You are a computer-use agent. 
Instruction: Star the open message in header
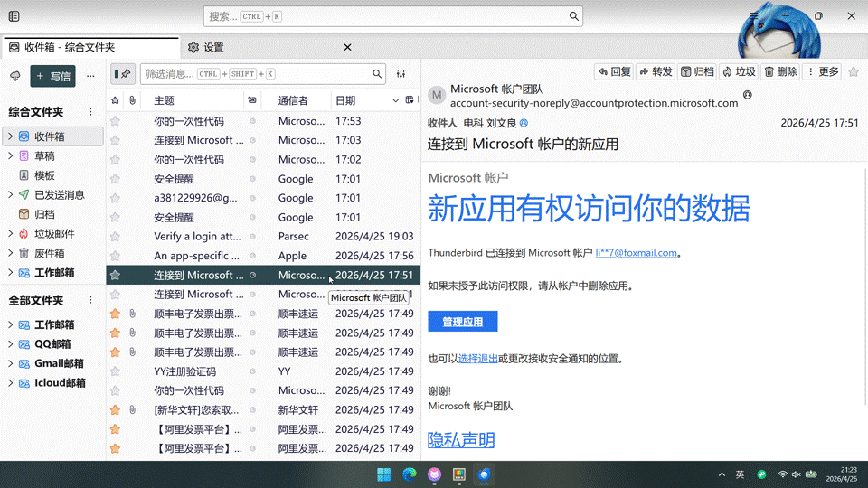point(854,71)
